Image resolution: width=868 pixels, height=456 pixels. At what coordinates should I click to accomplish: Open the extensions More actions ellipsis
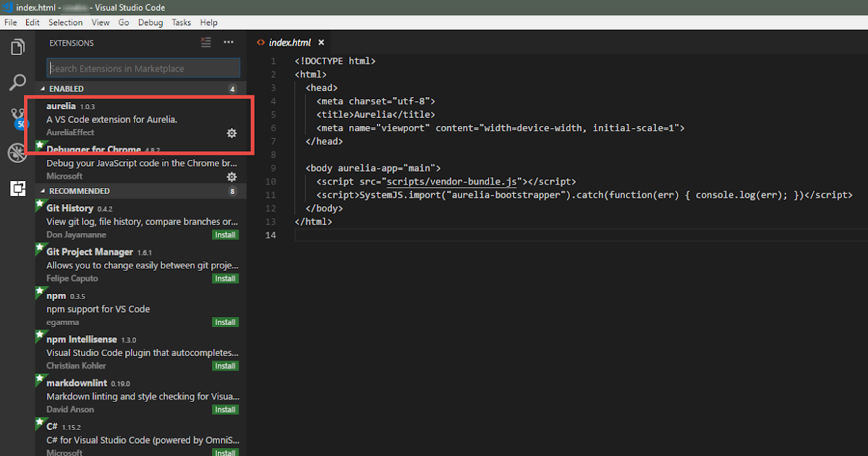[229, 43]
